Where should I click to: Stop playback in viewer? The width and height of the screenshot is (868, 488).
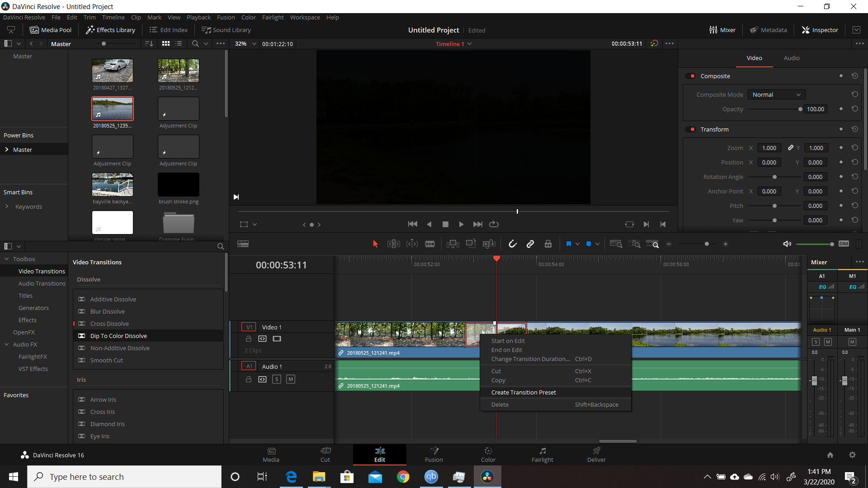[x=445, y=224]
